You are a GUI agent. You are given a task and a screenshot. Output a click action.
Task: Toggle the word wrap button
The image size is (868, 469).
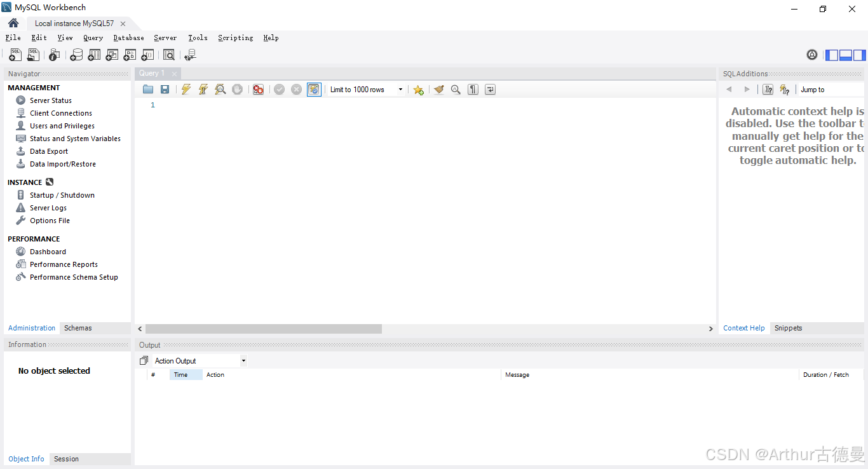[490, 90]
